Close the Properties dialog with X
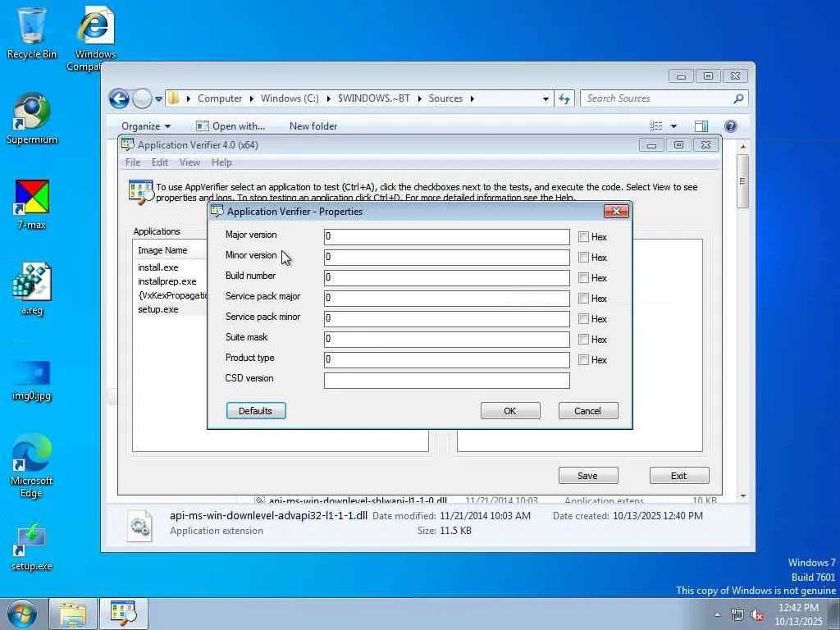 tap(616, 211)
